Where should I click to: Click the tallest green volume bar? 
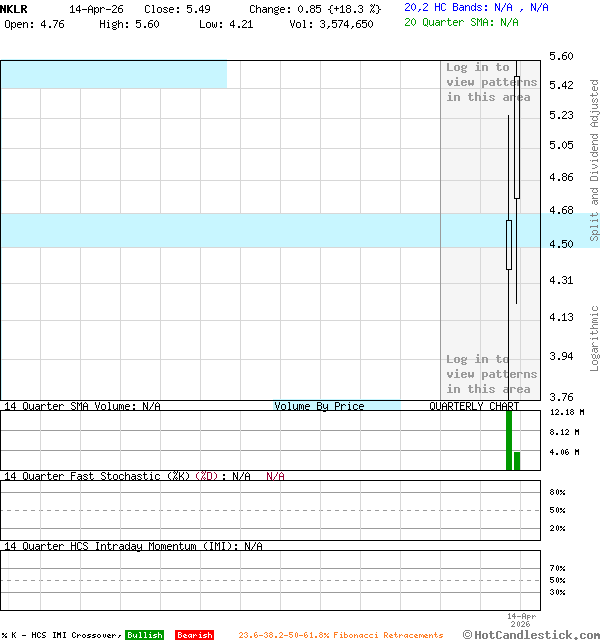coord(509,440)
